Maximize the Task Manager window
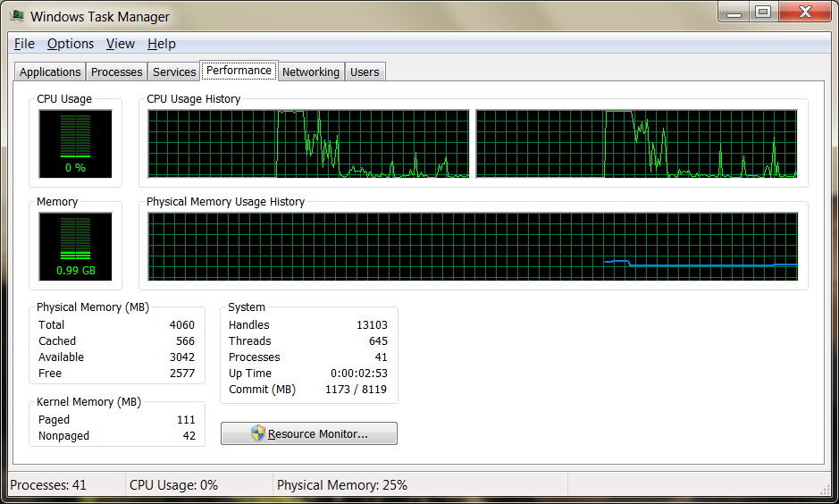Viewport: 839px width, 504px height. (764, 13)
